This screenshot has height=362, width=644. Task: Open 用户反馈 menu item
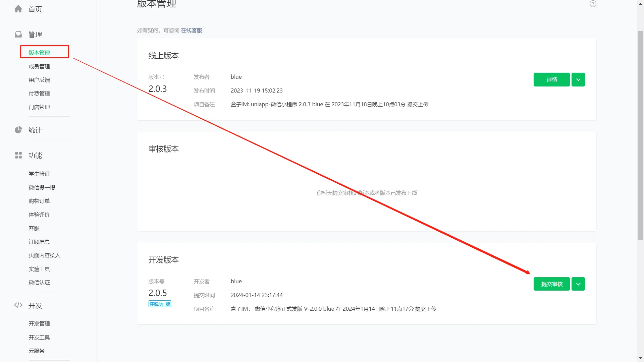[x=39, y=80]
